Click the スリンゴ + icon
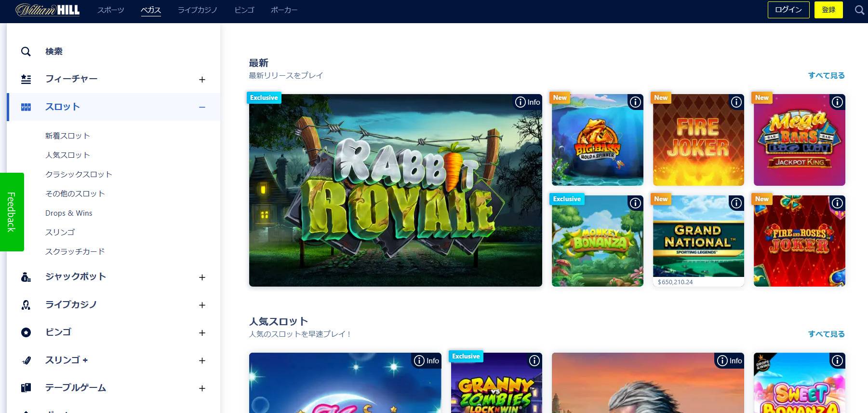The height and width of the screenshot is (413, 868). 26,360
